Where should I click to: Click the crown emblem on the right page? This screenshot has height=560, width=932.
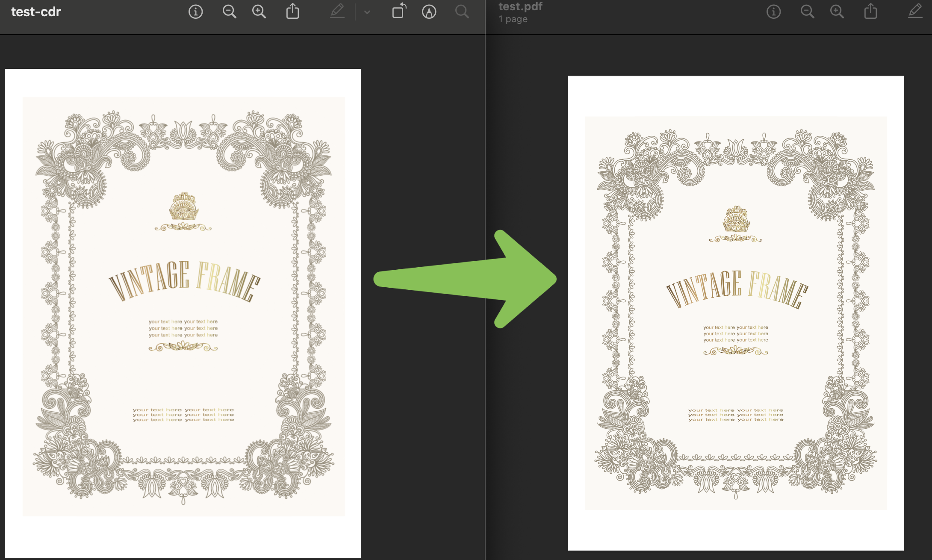click(x=736, y=219)
